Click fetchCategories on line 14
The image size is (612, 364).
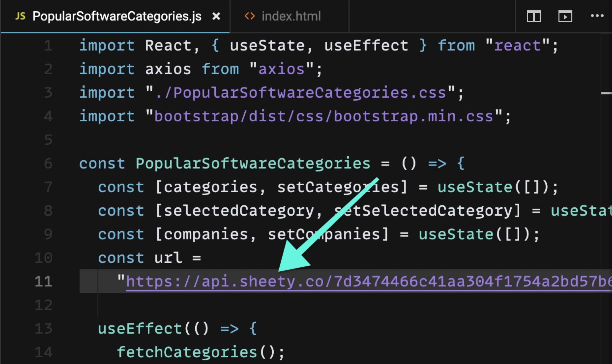coord(187,352)
